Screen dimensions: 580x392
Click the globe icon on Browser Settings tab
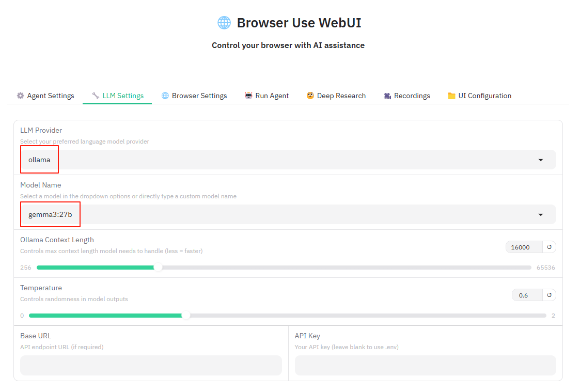(165, 96)
